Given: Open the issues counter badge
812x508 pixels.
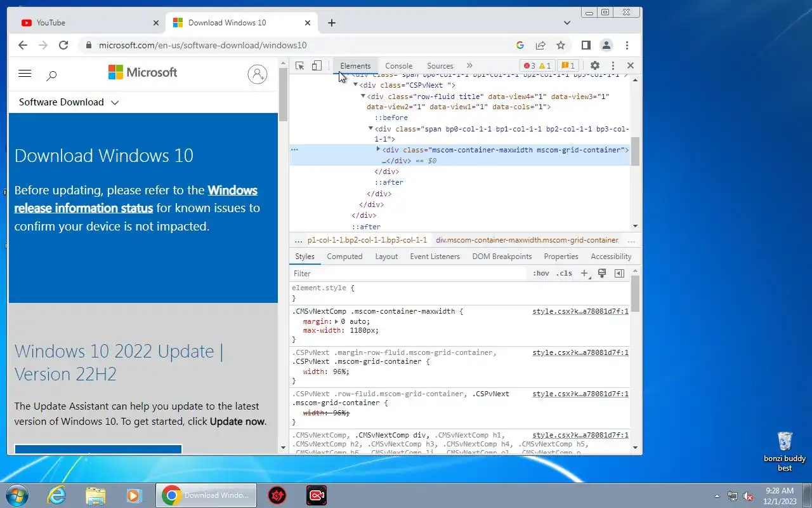Looking at the screenshot, I should click(x=568, y=65).
